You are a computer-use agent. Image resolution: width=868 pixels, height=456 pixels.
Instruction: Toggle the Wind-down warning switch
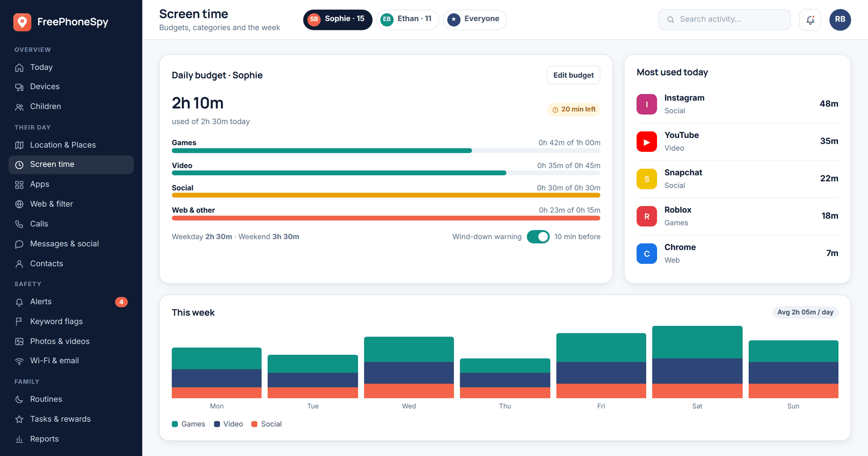[x=538, y=237]
